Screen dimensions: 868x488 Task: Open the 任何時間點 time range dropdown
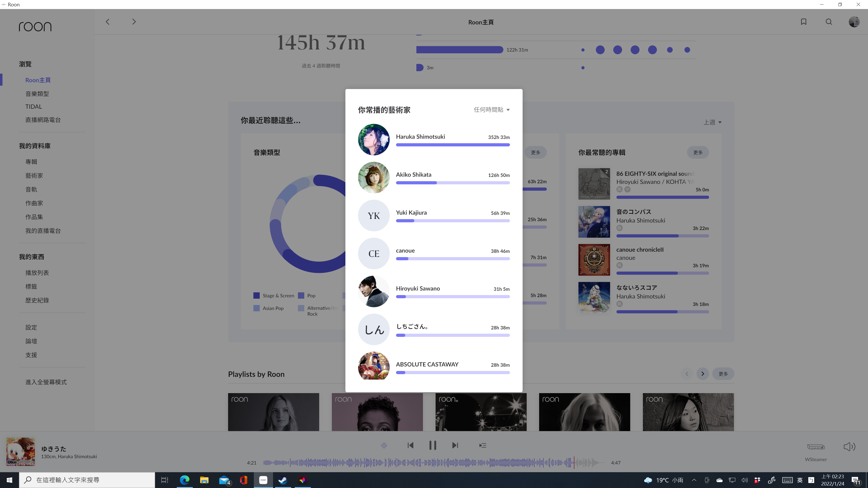(492, 110)
